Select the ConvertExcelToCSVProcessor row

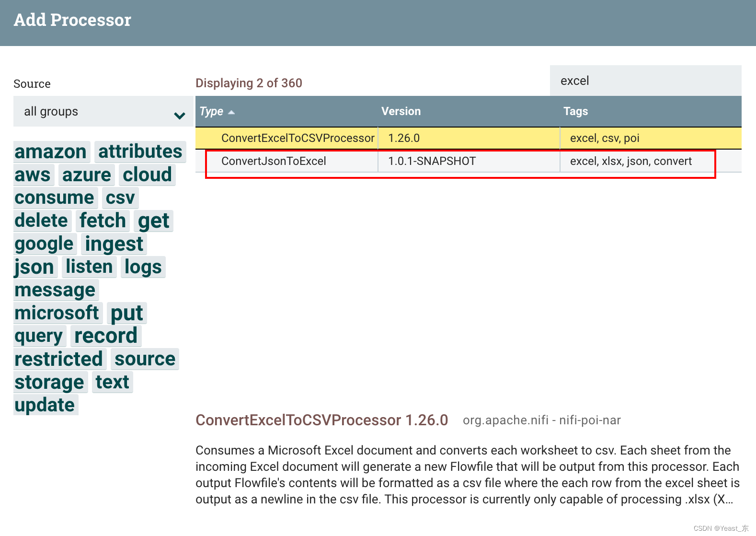(298, 138)
